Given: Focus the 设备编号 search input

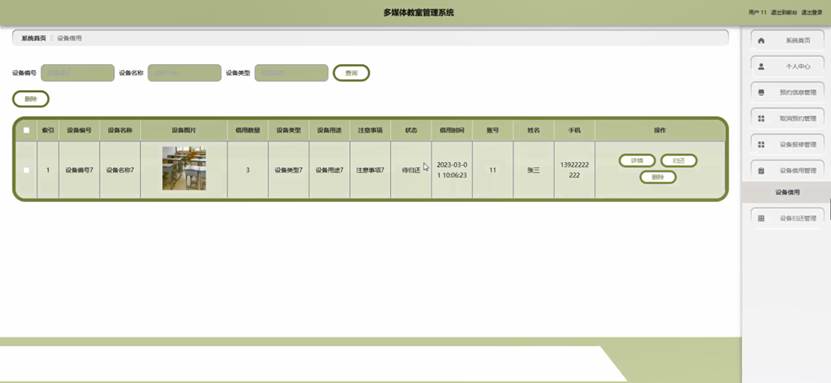Looking at the screenshot, I should 77,73.
